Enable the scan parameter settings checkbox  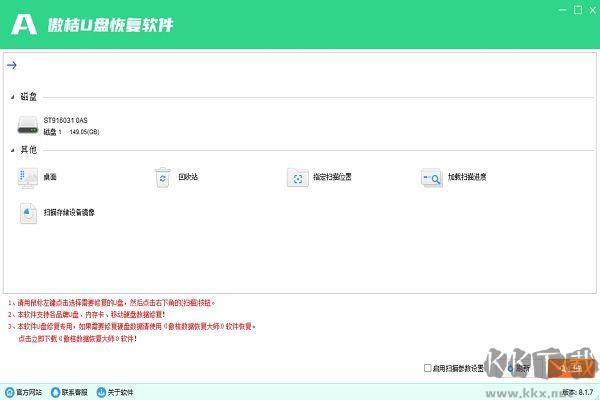click(x=428, y=368)
